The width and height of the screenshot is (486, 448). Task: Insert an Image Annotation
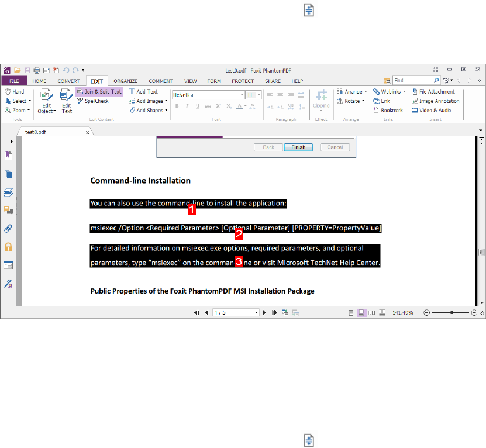[436, 101]
